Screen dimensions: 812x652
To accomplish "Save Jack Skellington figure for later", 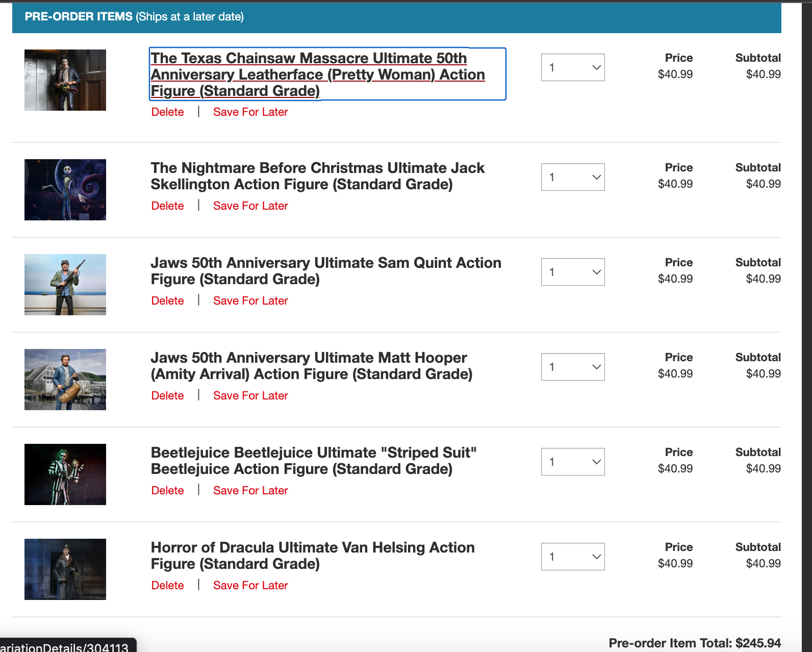I will pyautogui.click(x=250, y=206).
